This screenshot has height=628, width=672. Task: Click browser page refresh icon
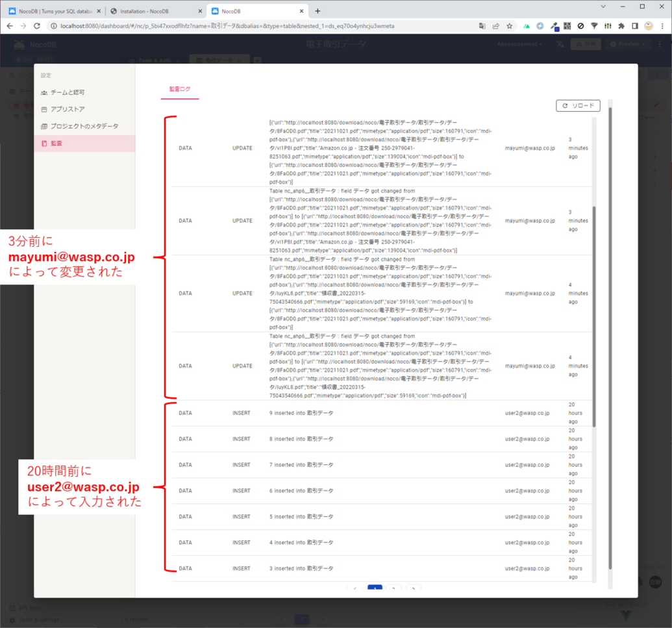[x=37, y=26]
